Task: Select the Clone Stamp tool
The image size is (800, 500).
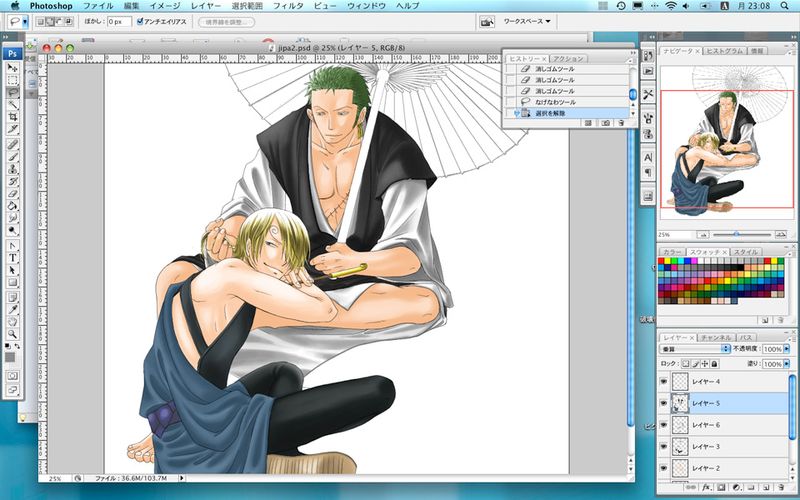Action: coord(13,169)
